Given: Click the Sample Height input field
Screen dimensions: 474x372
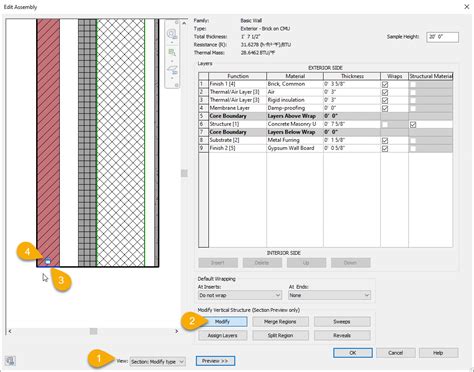Looking at the screenshot, I should [x=442, y=37].
